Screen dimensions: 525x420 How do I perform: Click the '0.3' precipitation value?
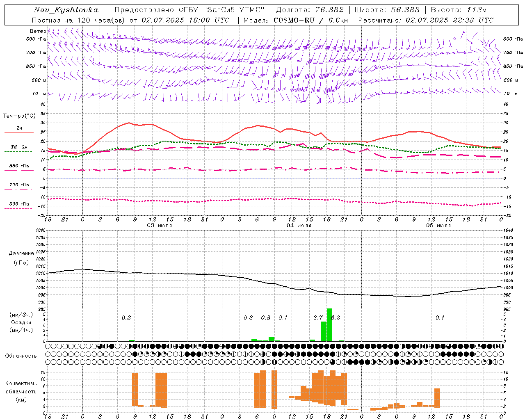pyautogui.click(x=248, y=318)
